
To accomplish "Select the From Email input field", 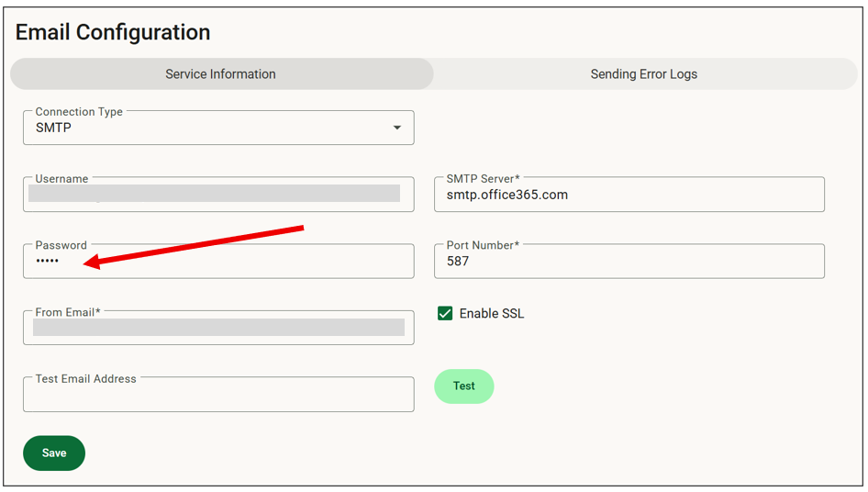I will (218, 328).
